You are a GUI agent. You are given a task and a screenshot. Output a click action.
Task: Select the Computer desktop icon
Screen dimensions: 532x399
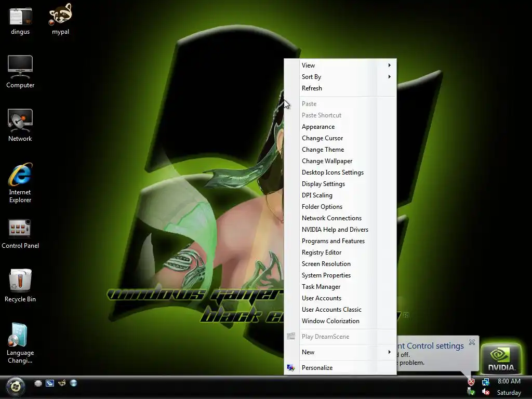tap(20, 72)
